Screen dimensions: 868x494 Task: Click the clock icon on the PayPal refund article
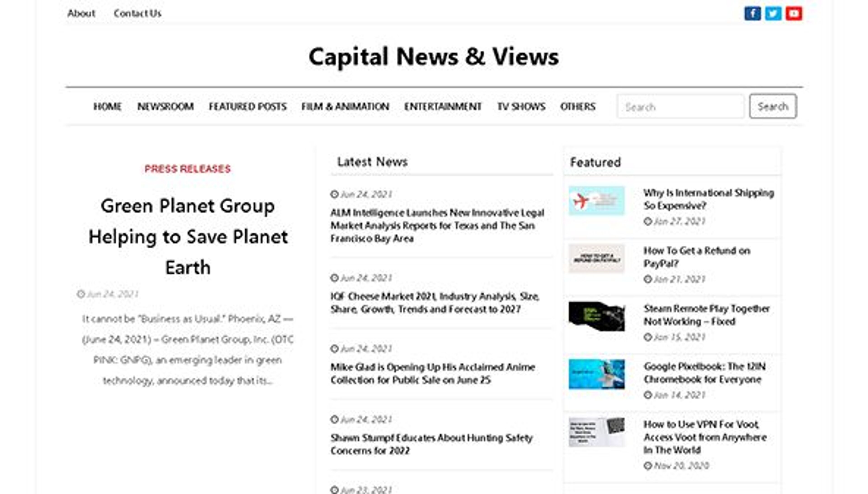648,280
